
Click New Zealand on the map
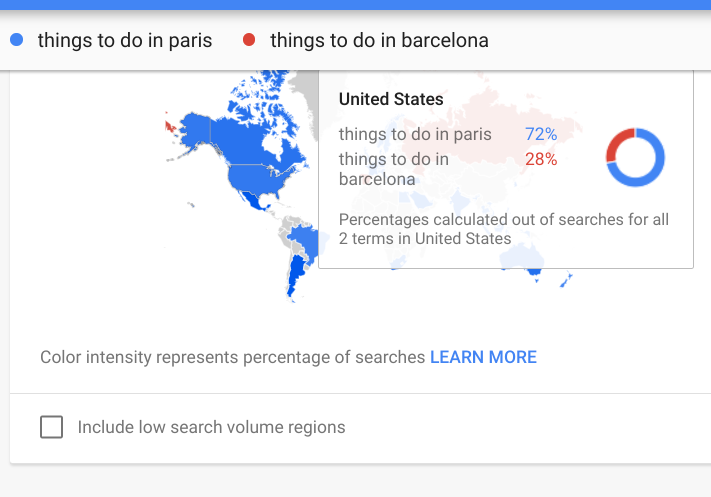coord(565,280)
